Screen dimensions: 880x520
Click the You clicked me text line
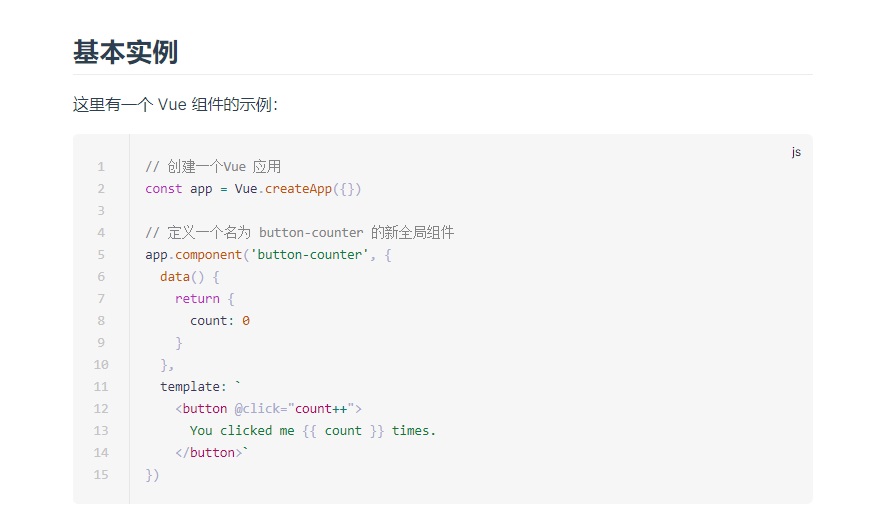(x=313, y=431)
